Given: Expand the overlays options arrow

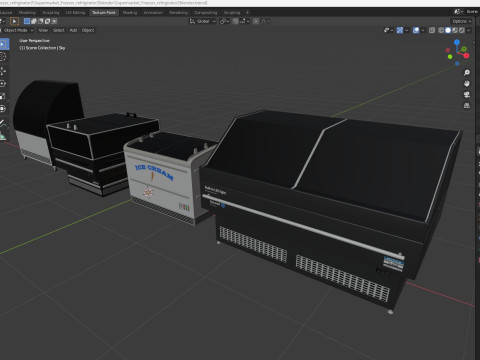Looking at the screenshot, I should coord(423,30).
